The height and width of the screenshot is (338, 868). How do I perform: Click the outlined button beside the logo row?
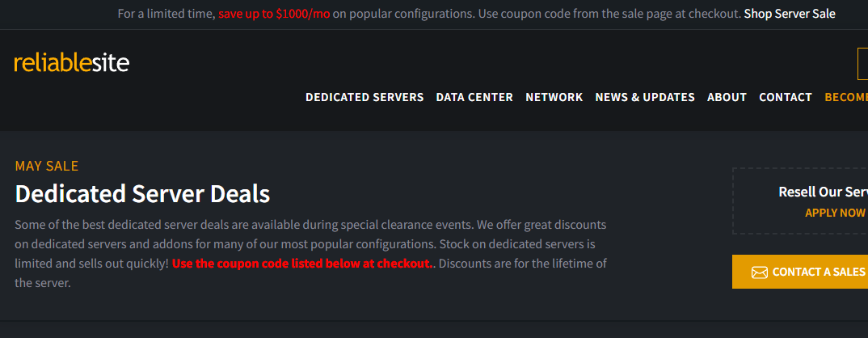click(x=862, y=64)
